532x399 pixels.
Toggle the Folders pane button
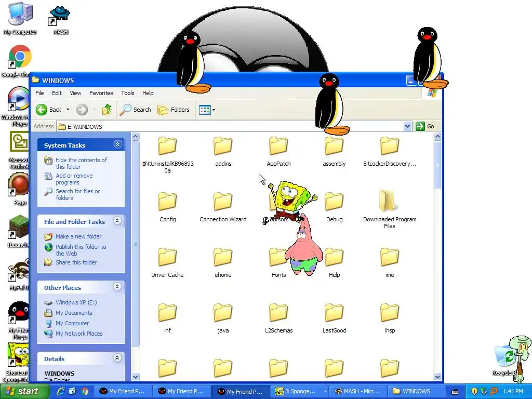174,110
